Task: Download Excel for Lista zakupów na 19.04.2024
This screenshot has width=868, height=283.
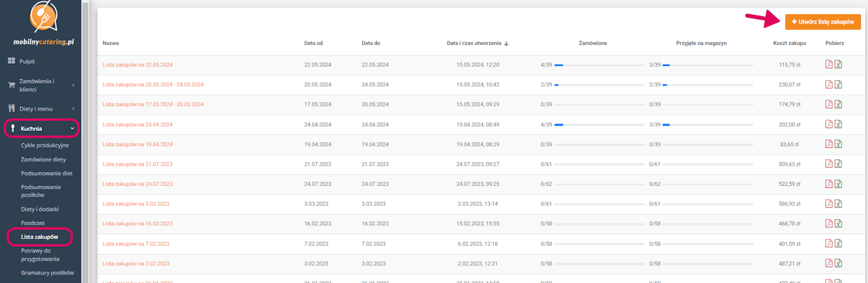Action: click(838, 145)
